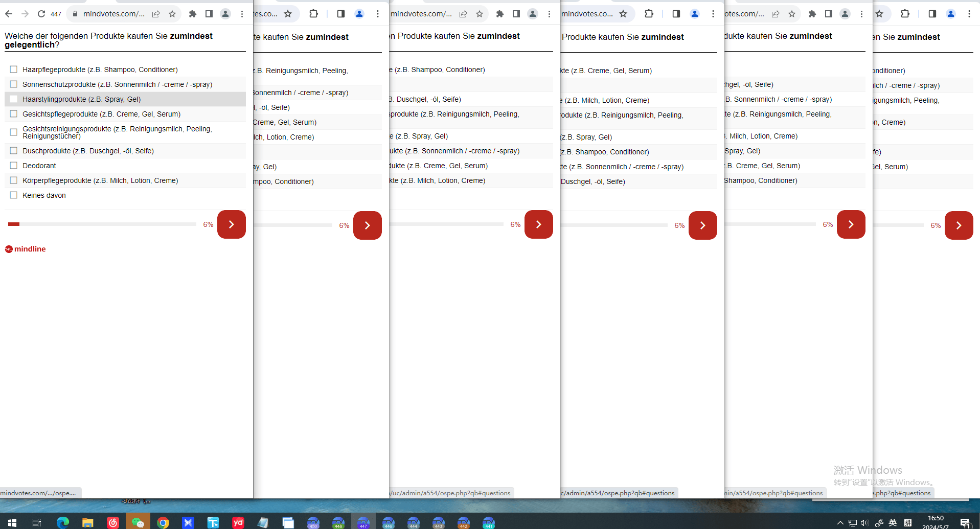This screenshot has height=529, width=980.
Task: Launch WeChat from the taskbar
Action: point(138,522)
